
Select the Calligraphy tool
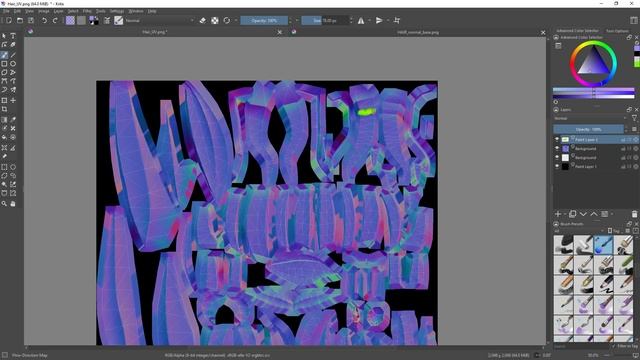(x=13, y=45)
